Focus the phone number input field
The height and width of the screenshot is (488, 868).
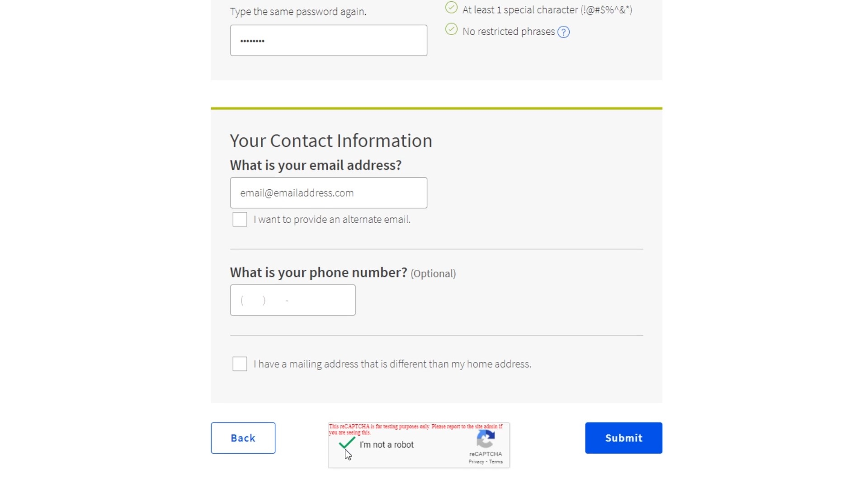coord(292,300)
